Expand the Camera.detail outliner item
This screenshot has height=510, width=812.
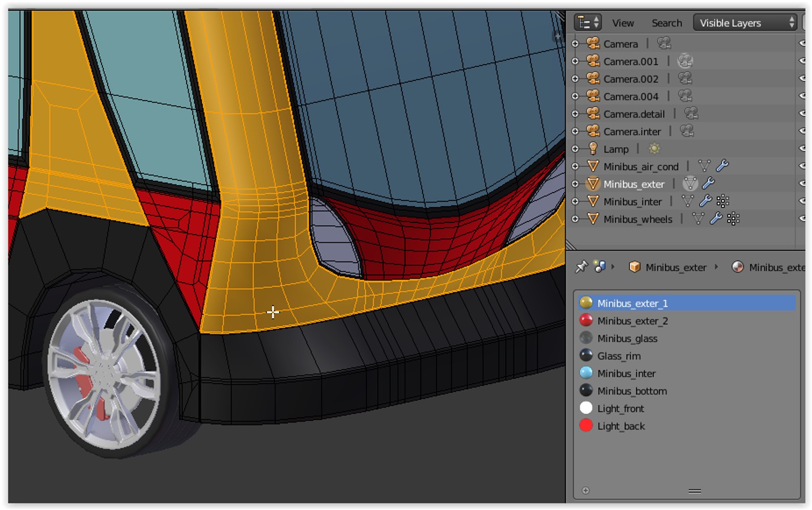[x=575, y=114]
